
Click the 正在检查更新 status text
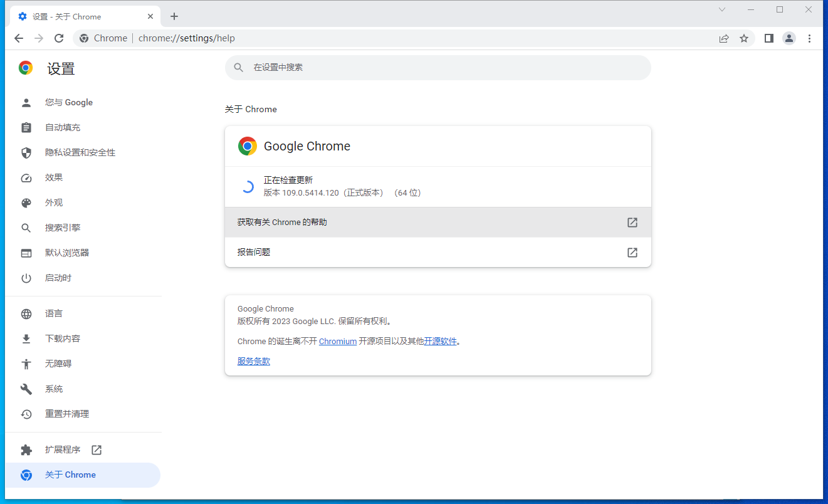pos(288,180)
